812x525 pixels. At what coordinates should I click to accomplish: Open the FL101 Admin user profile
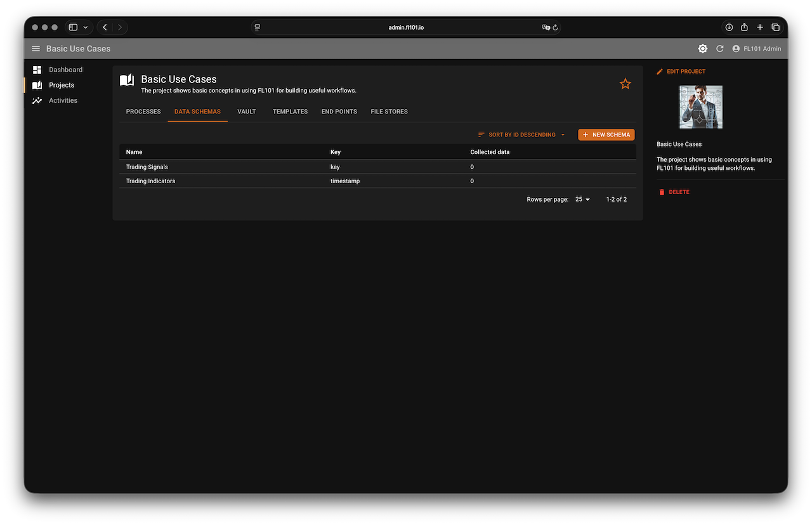click(756, 49)
